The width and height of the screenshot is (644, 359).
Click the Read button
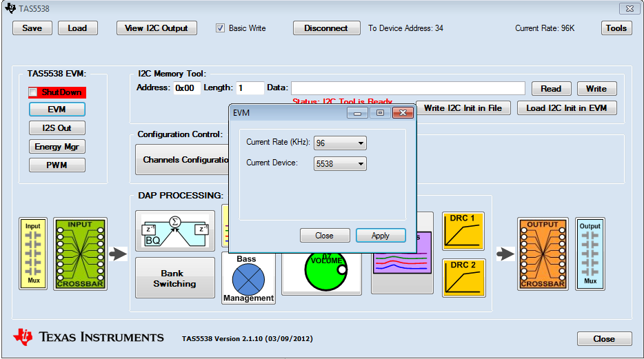pos(551,89)
